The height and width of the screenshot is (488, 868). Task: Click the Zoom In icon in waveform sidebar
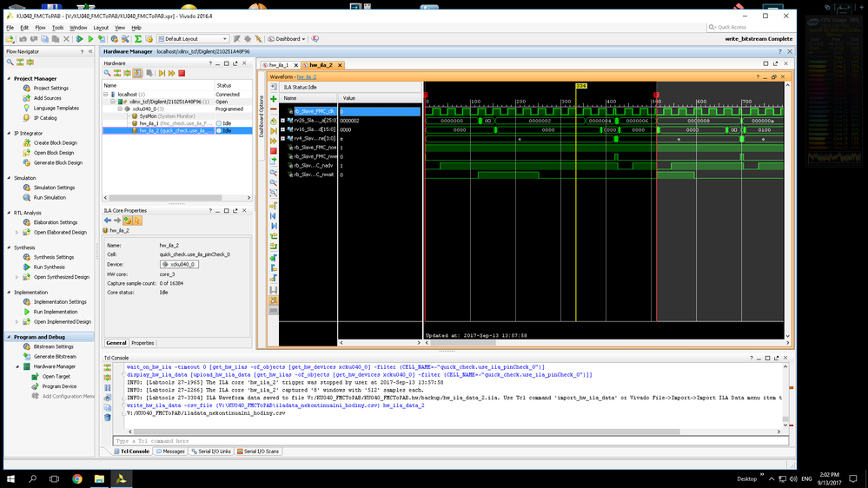(x=274, y=173)
